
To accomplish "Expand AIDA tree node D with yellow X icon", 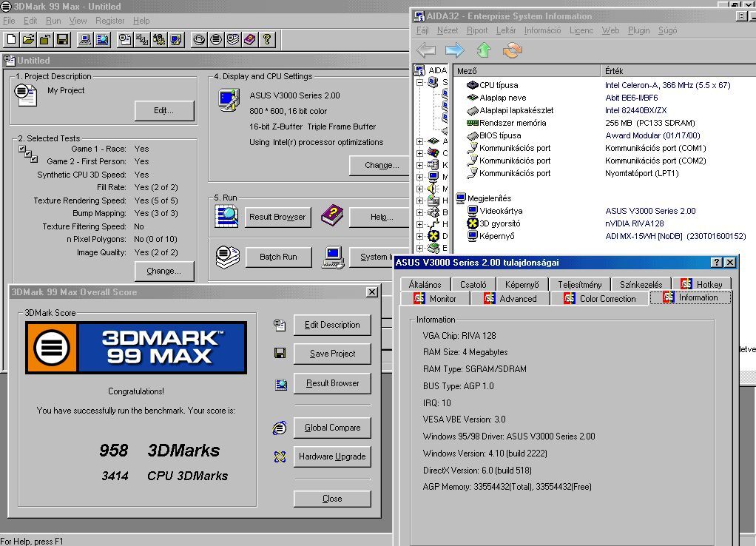I will [x=420, y=236].
